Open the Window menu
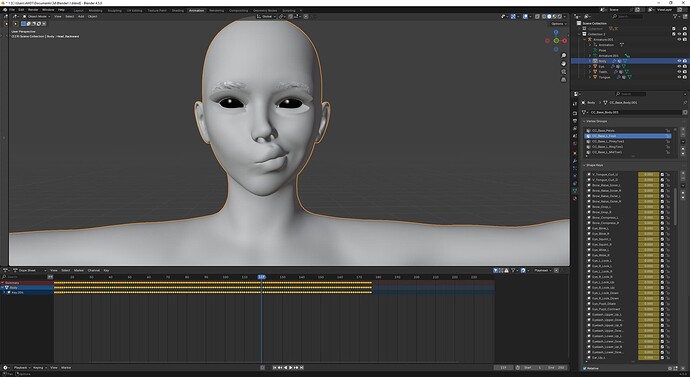The image size is (690, 377). pos(48,10)
